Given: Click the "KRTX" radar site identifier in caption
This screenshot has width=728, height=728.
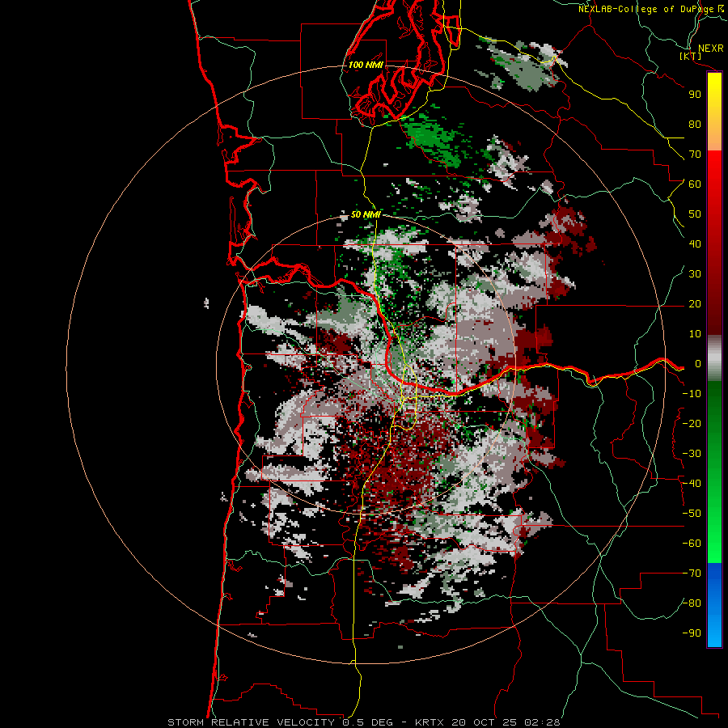Looking at the screenshot, I should (430, 722).
